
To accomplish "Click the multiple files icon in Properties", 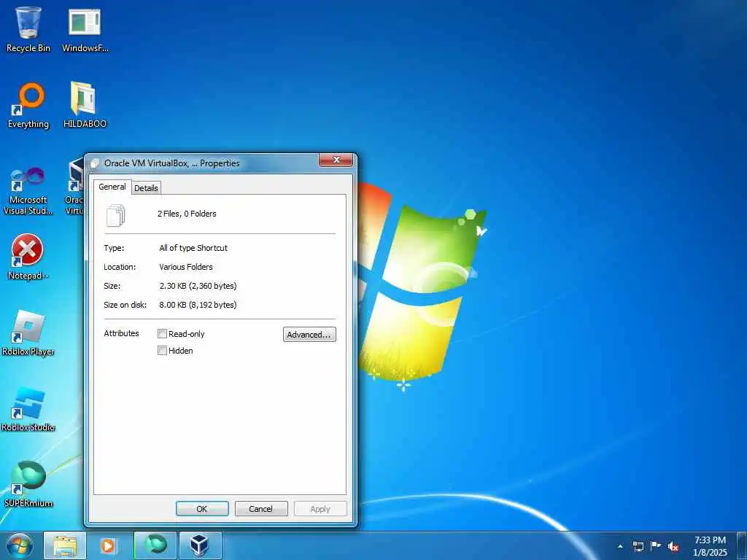I will 116,215.
